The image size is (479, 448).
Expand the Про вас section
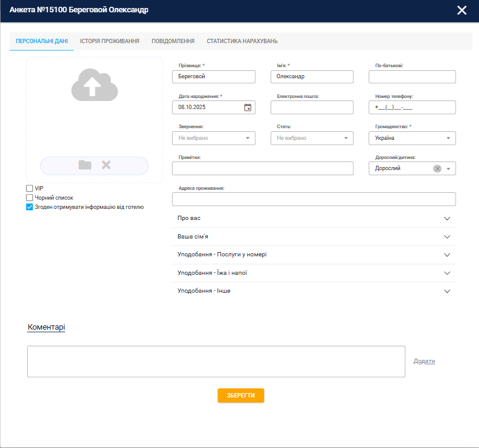point(314,219)
